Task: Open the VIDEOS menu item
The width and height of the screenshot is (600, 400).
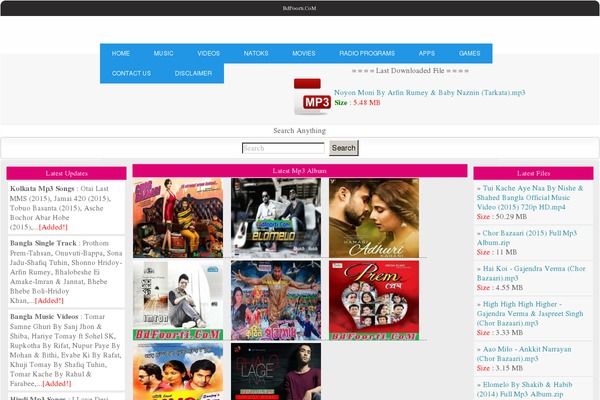Action: coord(209,53)
